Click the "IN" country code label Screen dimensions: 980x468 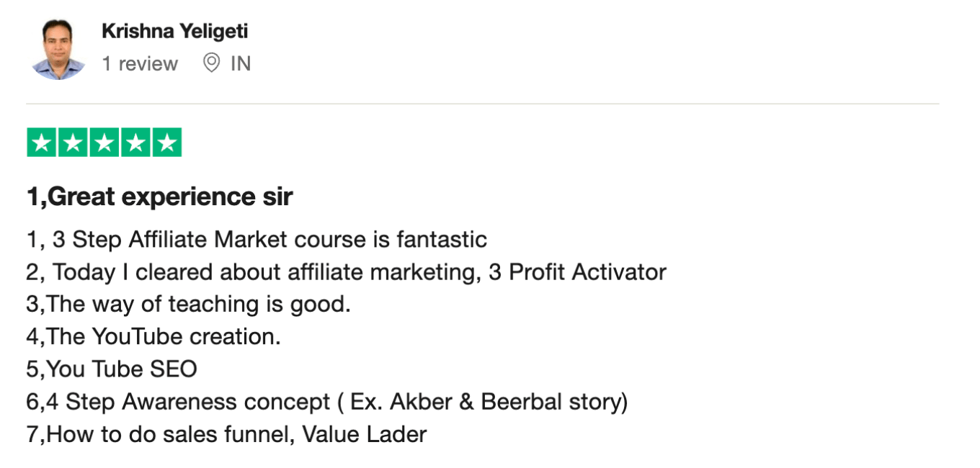coord(241,63)
